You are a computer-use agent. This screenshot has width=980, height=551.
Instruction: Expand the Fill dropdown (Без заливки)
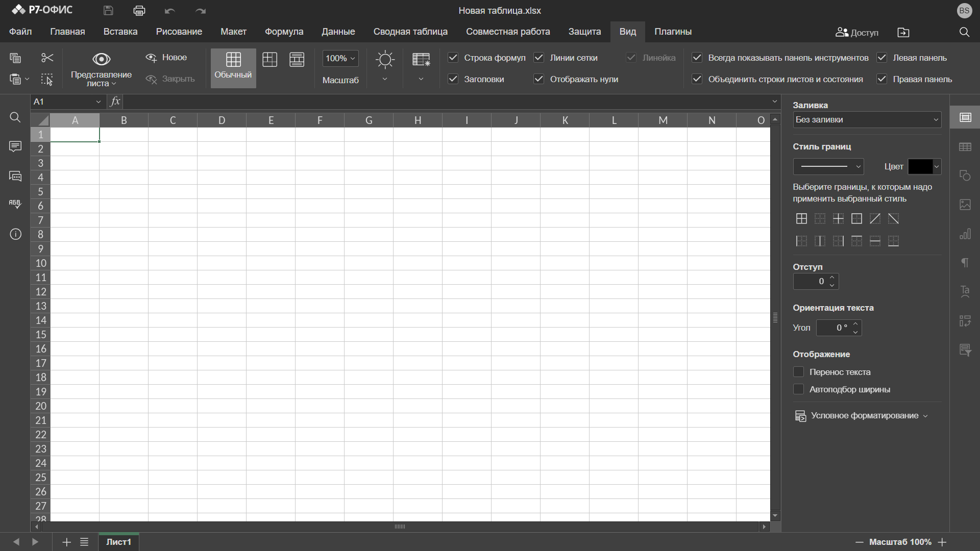point(867,120)
